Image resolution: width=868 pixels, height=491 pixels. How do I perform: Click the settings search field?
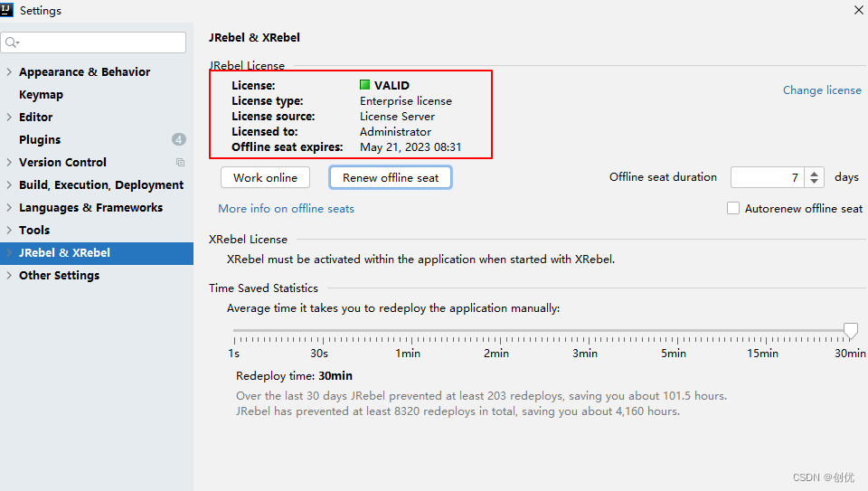click(x=93, y=42)
